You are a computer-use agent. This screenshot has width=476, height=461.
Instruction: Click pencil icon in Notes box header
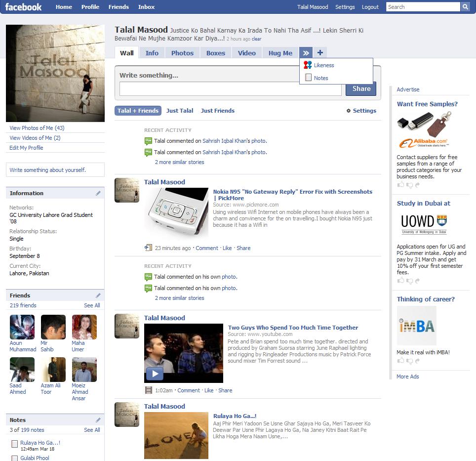[x=98, y=420]
